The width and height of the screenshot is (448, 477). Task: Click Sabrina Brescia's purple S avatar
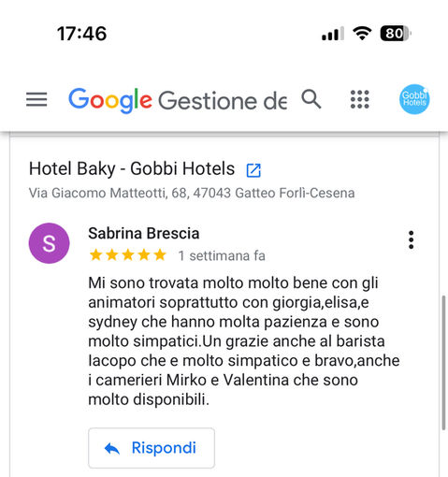(49, 243)
